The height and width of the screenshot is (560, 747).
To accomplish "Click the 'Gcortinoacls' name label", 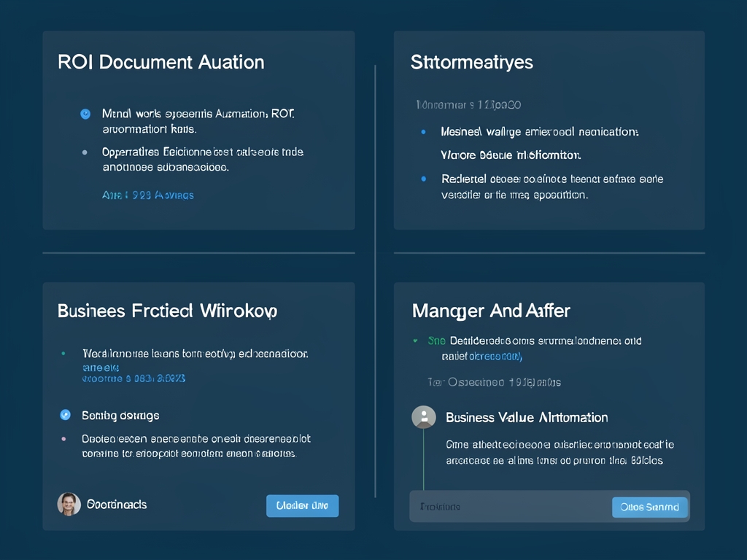I will (117, 505).
